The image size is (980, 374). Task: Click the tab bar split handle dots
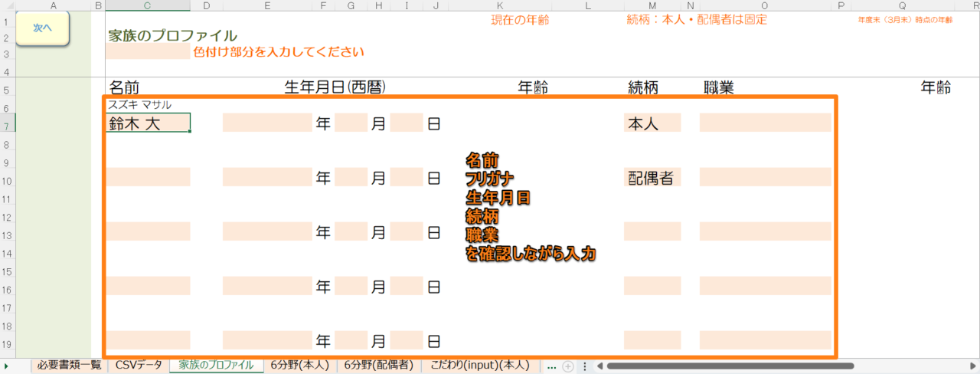click(585, 366)
